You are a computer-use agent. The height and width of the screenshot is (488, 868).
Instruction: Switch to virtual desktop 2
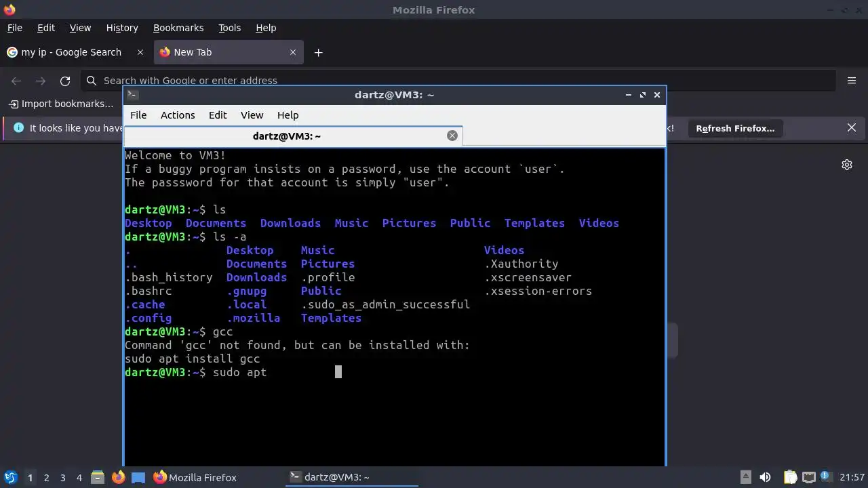tap(46, 477)
